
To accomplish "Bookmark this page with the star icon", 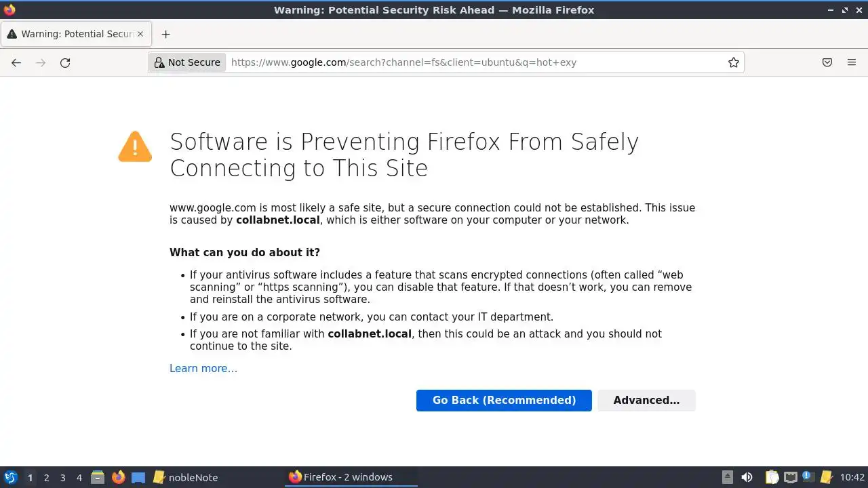I will pos(733,62).
